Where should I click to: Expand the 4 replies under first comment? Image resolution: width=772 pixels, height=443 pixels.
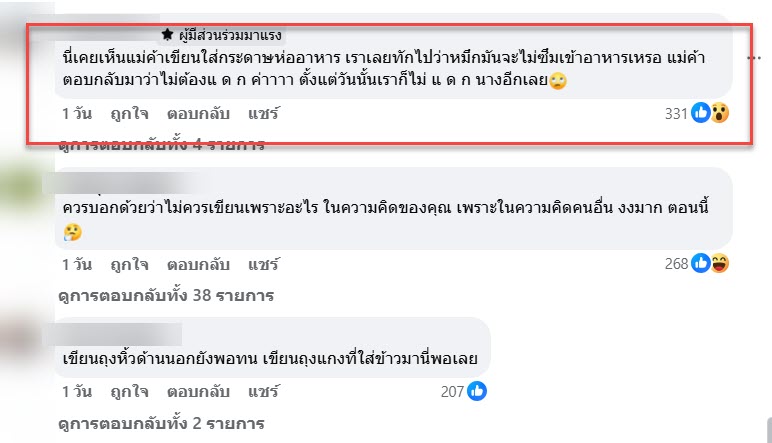tap(161, 145)
